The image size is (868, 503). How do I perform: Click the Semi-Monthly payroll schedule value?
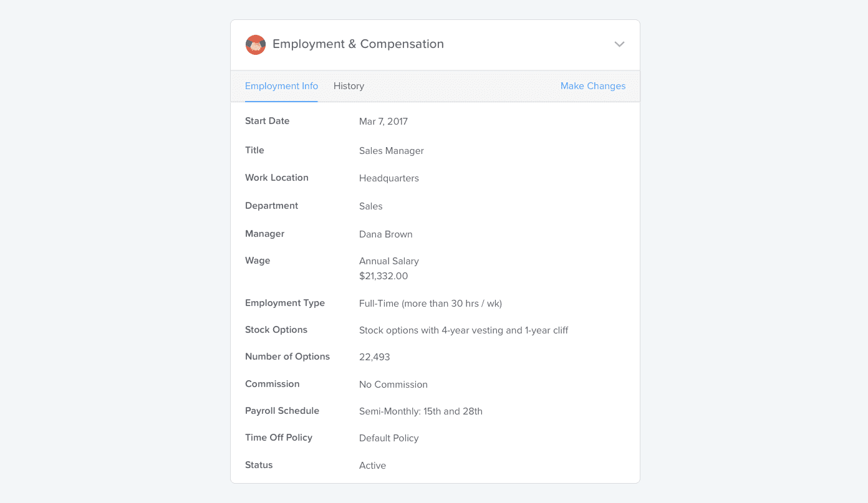(421, 411)
